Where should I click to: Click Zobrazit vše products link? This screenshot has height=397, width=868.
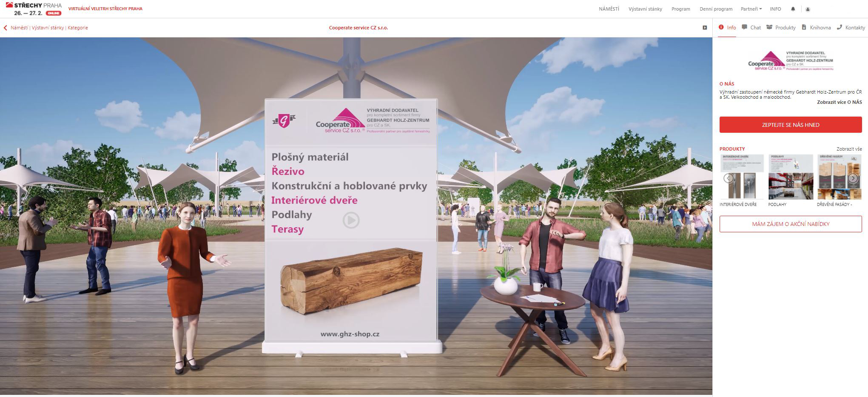click(x=849, y=149)
